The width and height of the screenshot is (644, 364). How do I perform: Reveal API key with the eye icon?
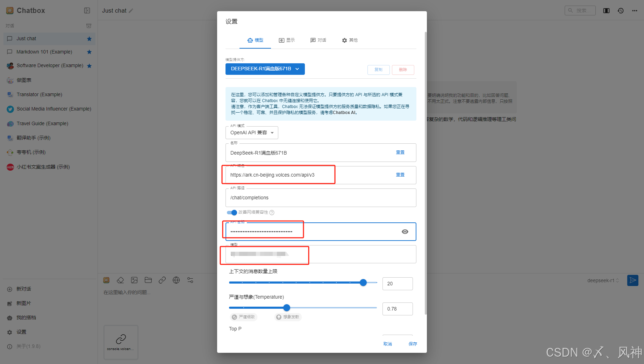pos(405,232)
